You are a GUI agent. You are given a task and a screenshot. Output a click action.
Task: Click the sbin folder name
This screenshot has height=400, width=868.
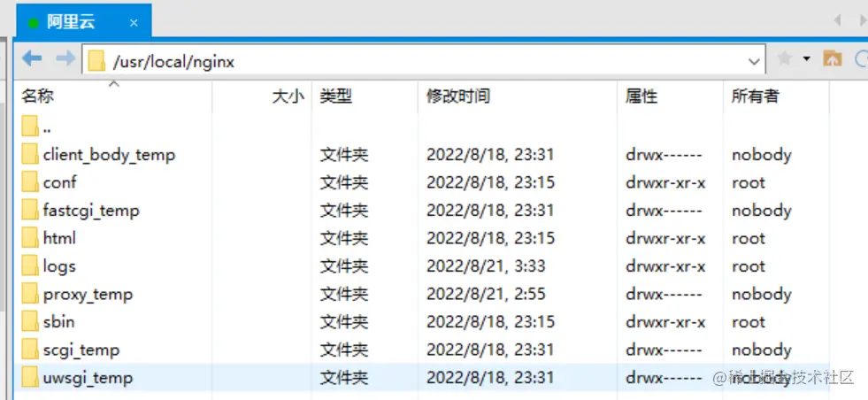(58, 322)
